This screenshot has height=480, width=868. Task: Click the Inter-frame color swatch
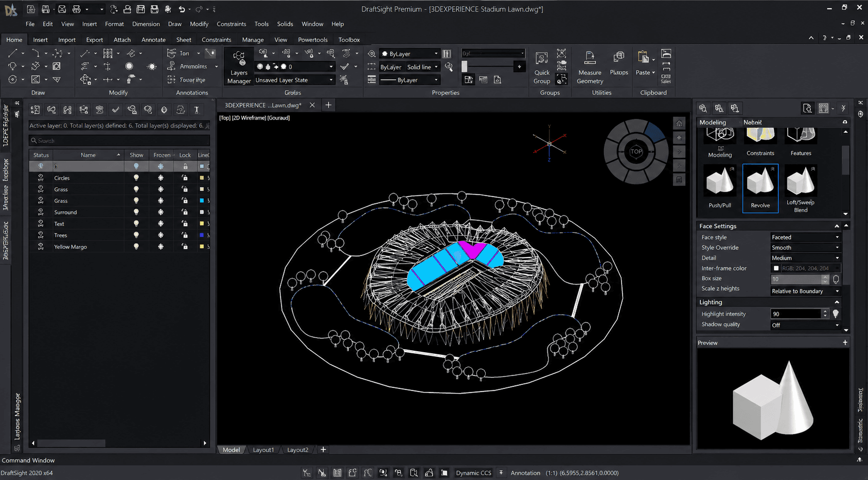[x=776, y=268]
